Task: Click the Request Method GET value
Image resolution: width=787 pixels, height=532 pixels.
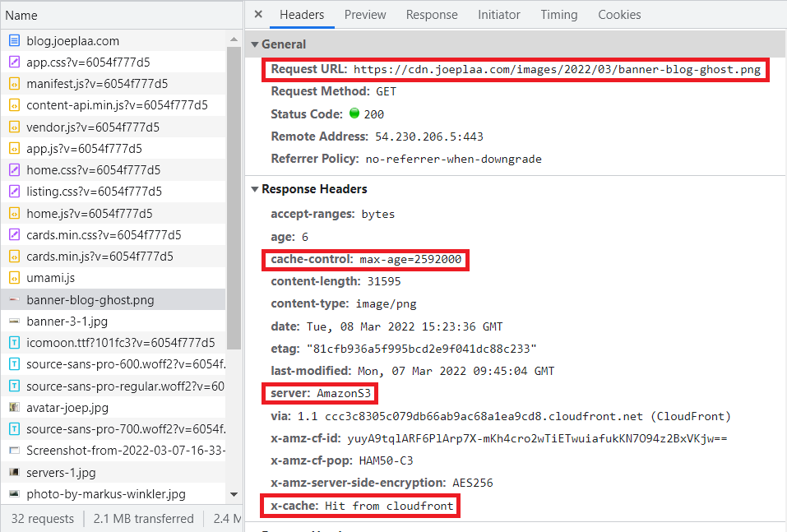Action: pos(386,91)
